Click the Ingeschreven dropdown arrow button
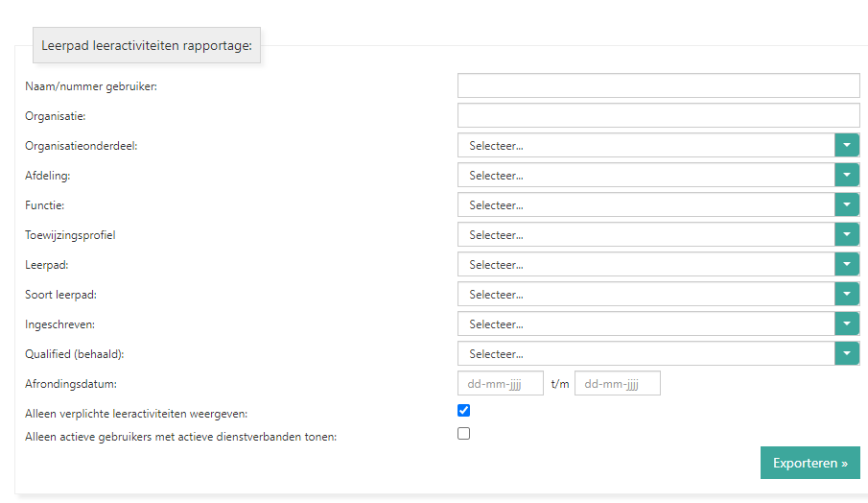The image size is (868, 503). click(x=847, y=323)
